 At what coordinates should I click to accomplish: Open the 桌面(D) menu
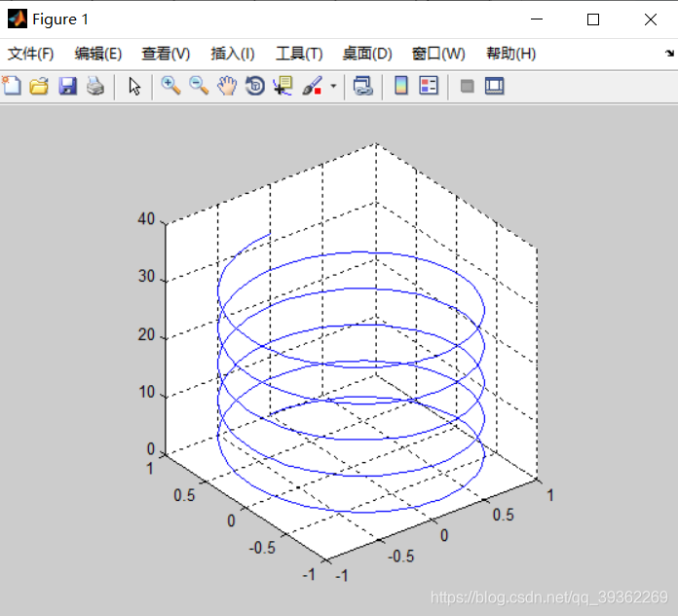click(x=367, y=54)
